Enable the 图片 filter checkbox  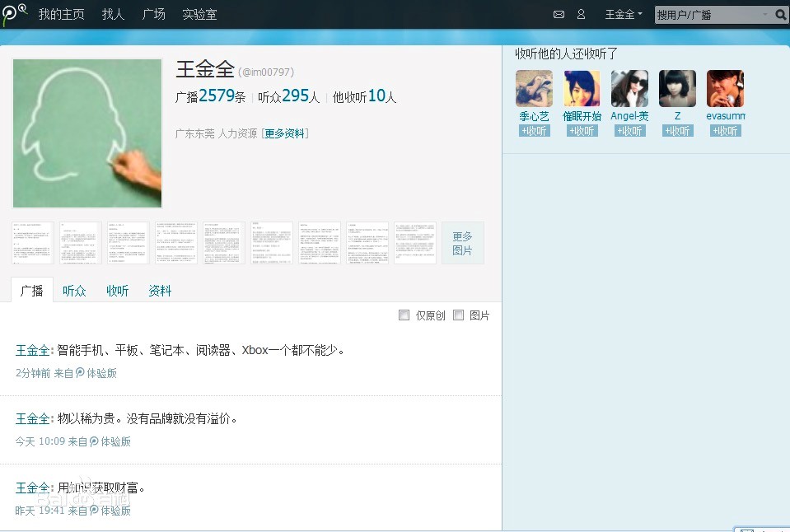click(x=458, y=315)
